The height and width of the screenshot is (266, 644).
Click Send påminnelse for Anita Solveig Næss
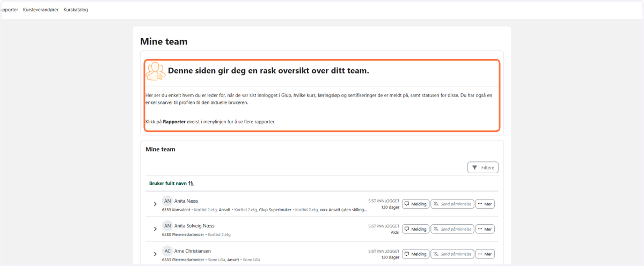[x=452, y=229]
